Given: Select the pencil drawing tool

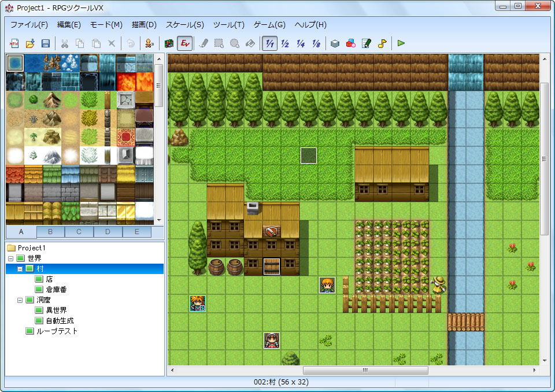Looking at the screenshot, I should pos(203,43).
